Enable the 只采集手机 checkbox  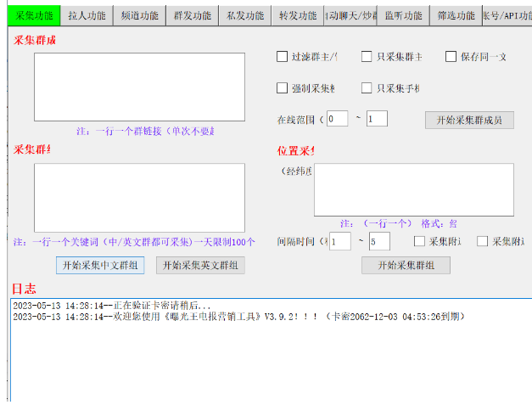(367, 88)
